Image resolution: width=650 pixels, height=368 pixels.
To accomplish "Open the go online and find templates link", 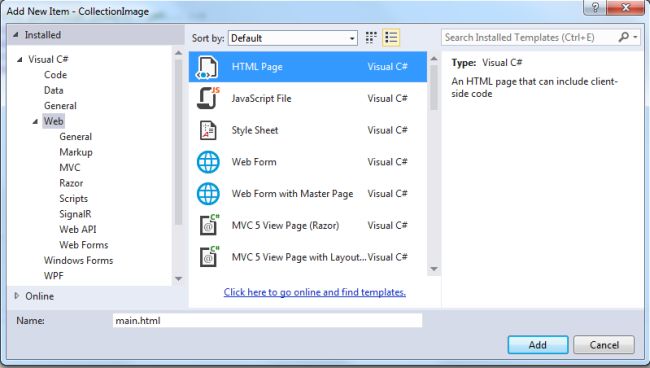I will [x=315, y=292].
